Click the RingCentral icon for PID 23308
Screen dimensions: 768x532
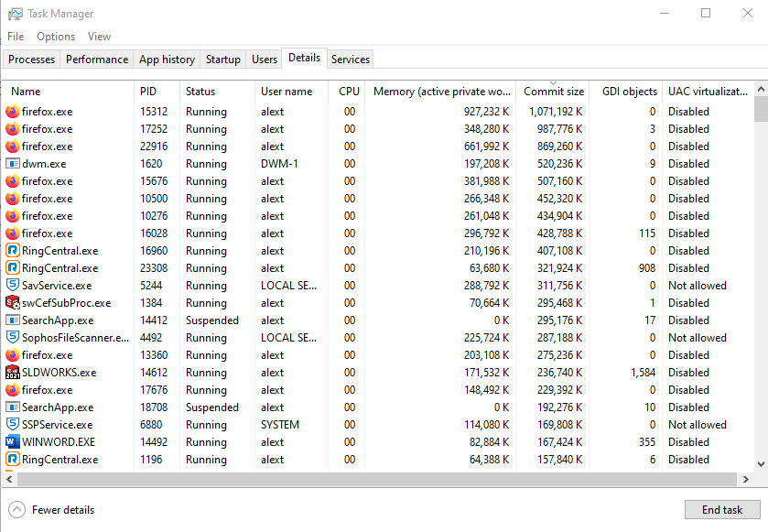[x=13, y=268]
